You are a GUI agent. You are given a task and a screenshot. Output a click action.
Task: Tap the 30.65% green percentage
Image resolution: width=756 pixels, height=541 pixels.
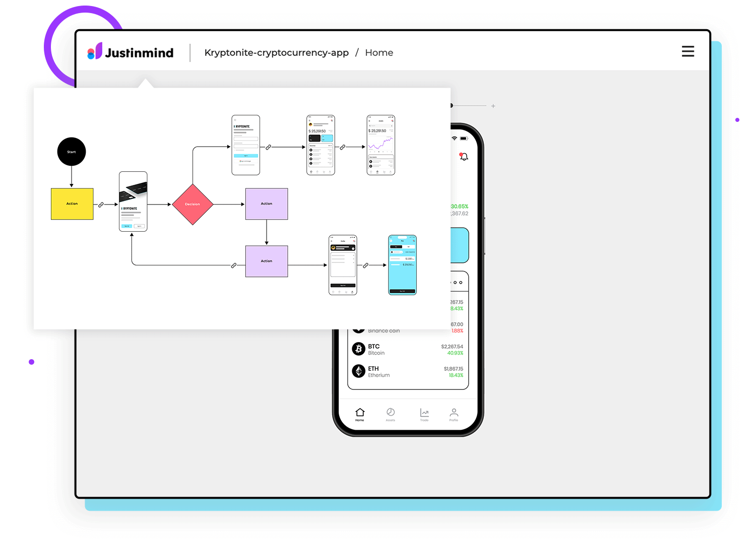pyautogui.click(x=460, y=207)
